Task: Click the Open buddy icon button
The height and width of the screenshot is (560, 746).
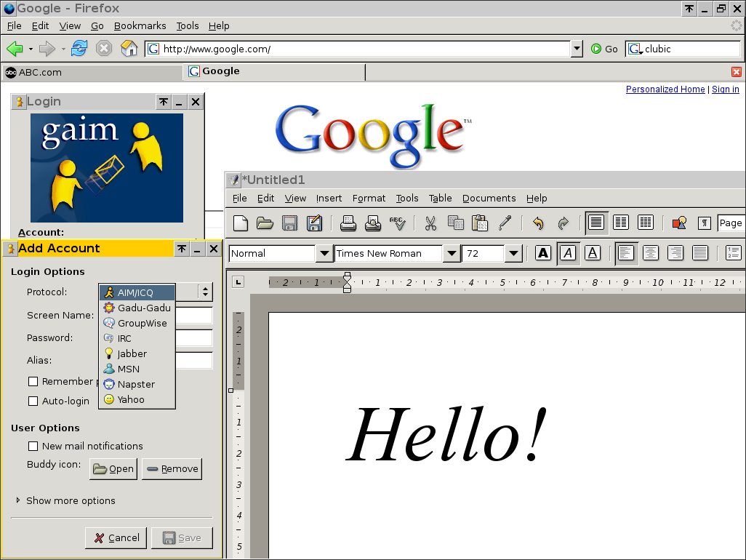Action: pyautogui.click(x=113, y=469)
